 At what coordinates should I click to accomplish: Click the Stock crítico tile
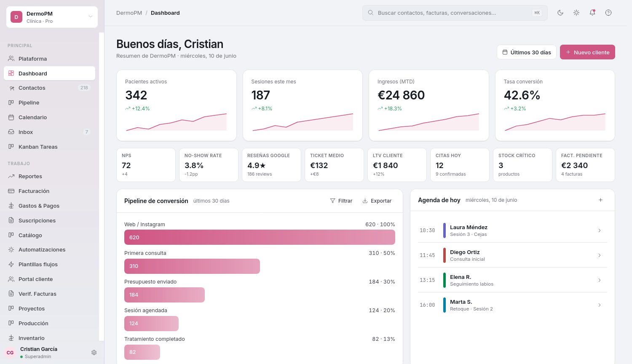[x=522, y=165]
